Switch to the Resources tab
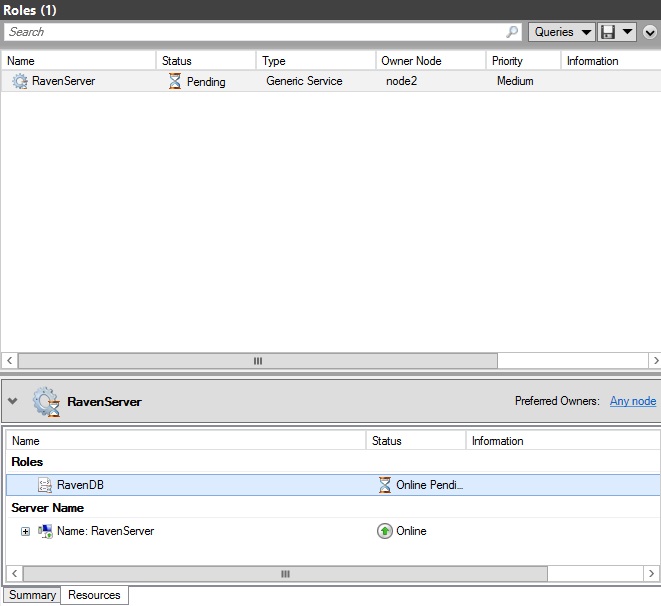 click(94, 595)
